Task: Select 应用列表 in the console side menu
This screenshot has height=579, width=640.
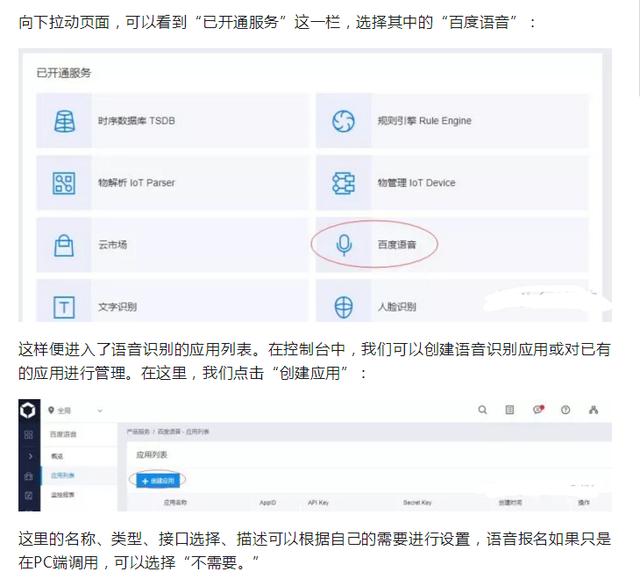Action: click(62, 475)
